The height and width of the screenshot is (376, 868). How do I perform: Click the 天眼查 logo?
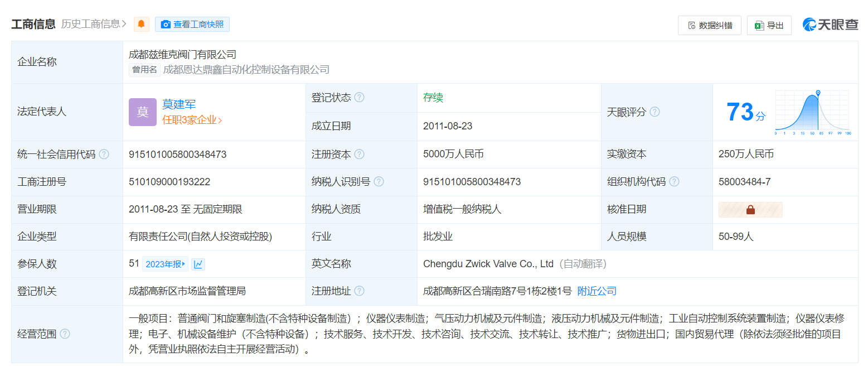click(830, 25)
